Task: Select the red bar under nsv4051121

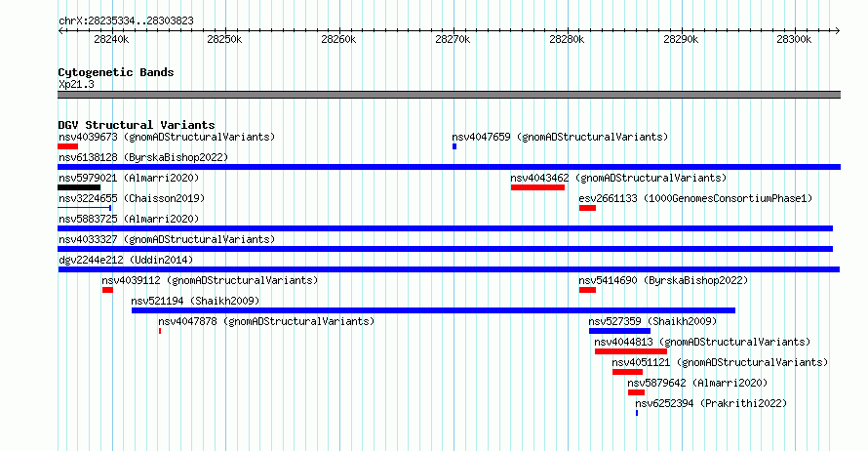Action: (627, 372)
